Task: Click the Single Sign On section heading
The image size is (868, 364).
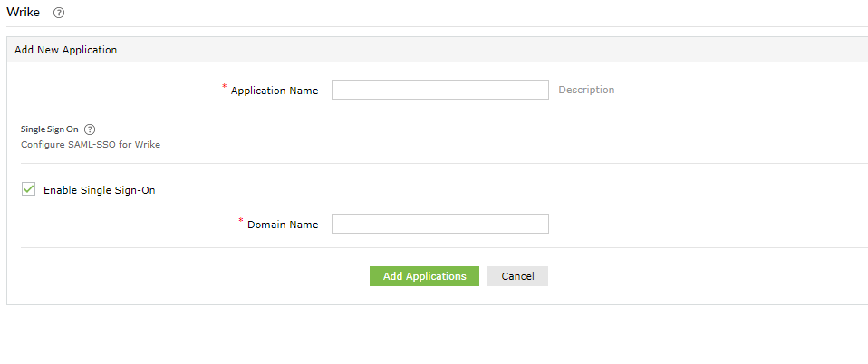Action: tap(49, 129)
